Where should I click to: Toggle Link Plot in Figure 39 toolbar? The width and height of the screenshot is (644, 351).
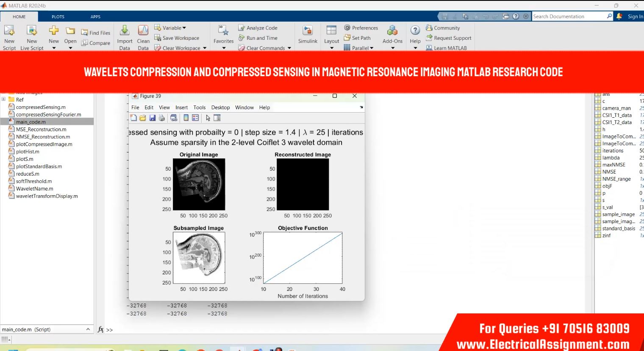tap(174, 118)
